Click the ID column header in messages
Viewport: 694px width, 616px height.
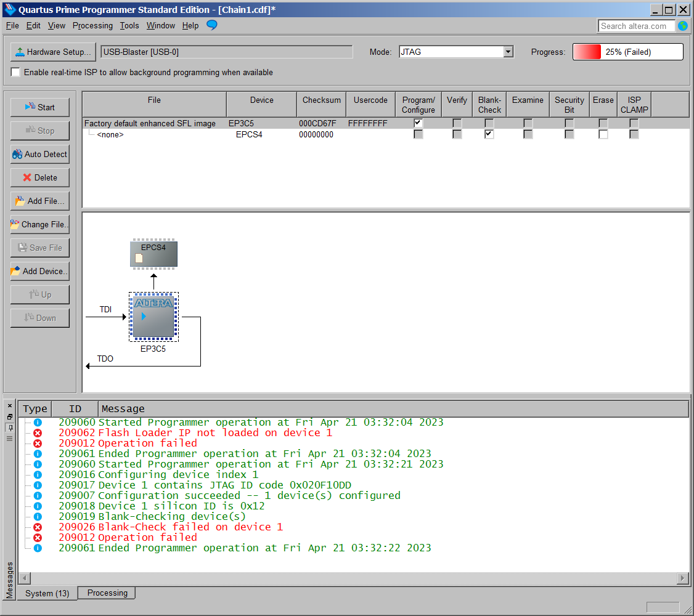pyautogui.click(x=75, y=409)
